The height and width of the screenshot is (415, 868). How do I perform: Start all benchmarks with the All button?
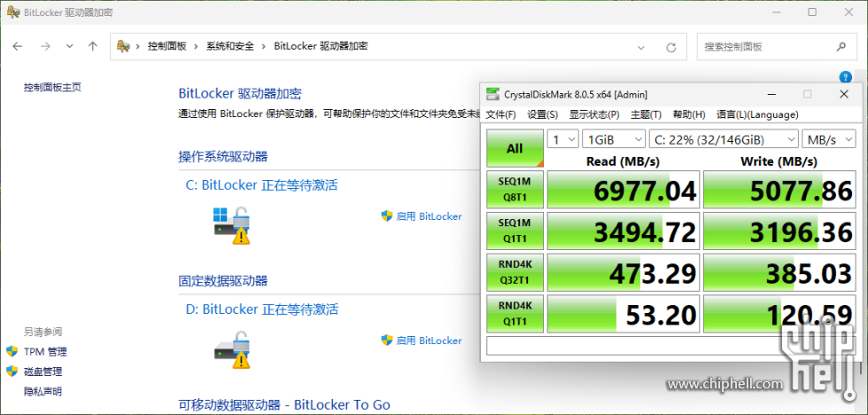(515, 148)
